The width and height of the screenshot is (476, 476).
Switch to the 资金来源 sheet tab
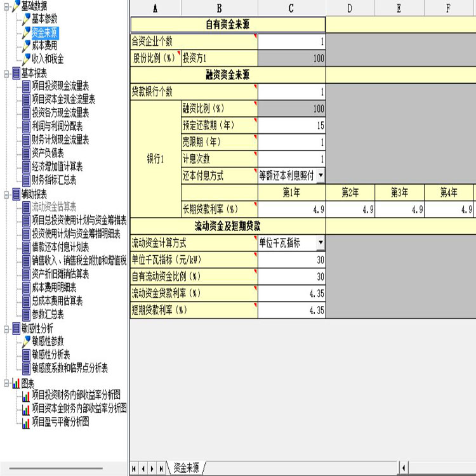[186, 468]
